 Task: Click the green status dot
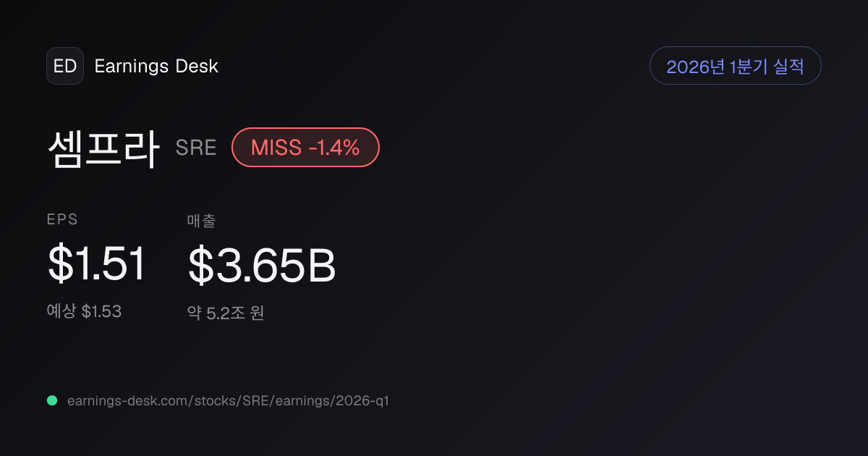(x=52, y=400)
